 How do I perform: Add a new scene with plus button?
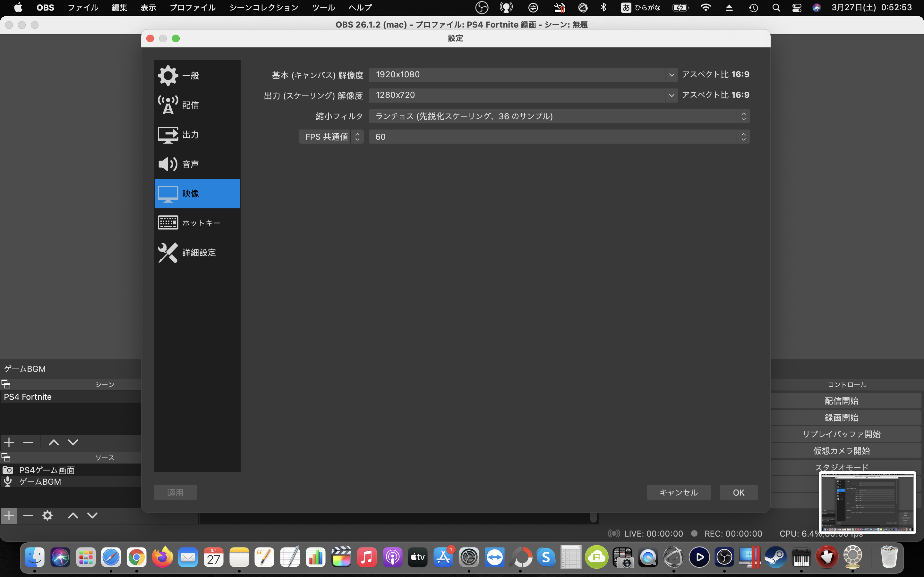[9, 442]
